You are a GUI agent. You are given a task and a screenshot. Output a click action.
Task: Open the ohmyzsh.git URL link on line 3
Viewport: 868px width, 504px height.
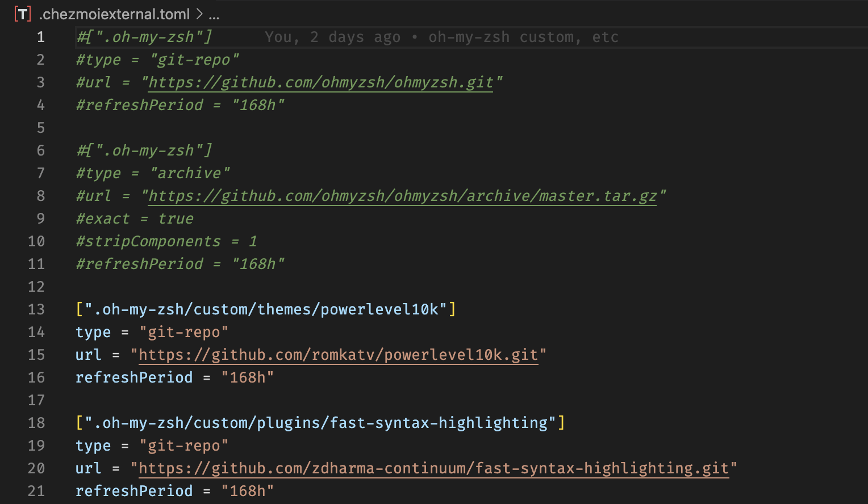tap(320, 82)
